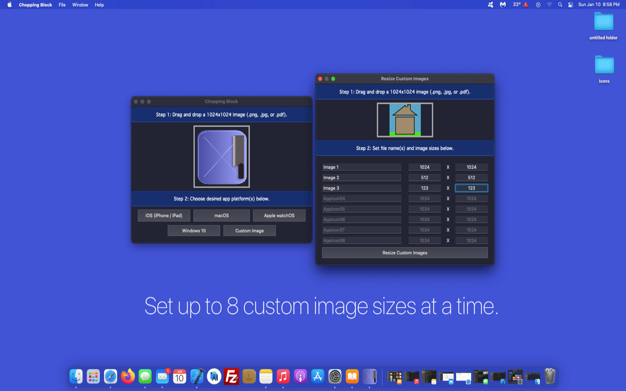The height and width of the screenshot is (391, 626).
Task: Open the App Store dock icon
Action: (x=317, y=376)
